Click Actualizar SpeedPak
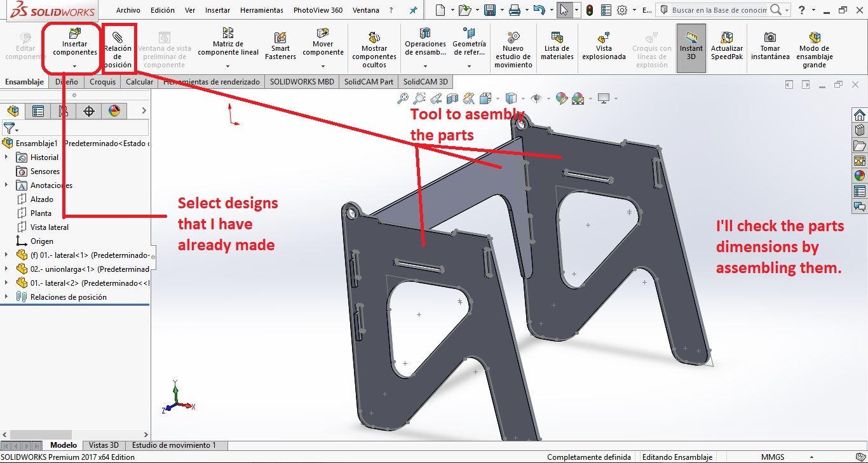The image size is (868, 463). click(727, 46)
